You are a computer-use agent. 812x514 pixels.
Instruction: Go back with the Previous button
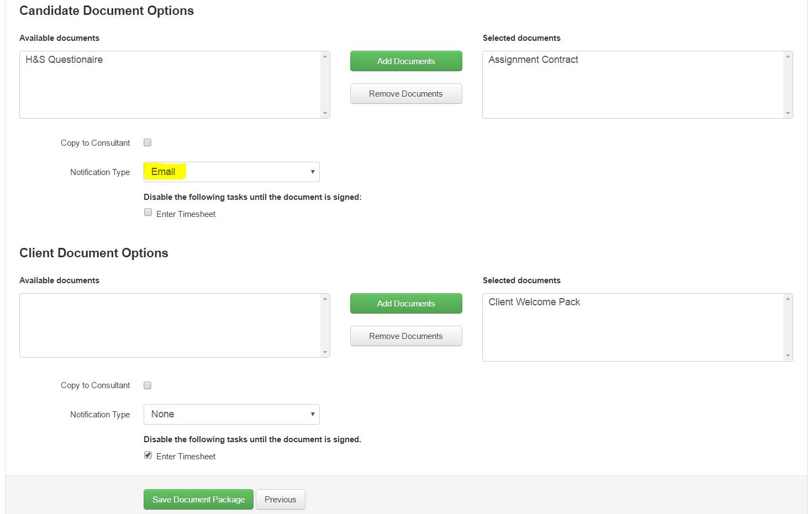pyautogui.click(x=281, y=500)
